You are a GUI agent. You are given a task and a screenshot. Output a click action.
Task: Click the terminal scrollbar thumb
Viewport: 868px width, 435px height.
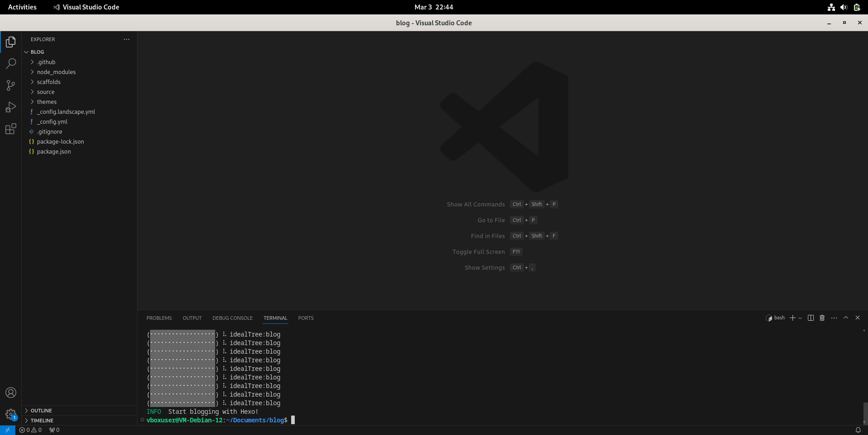(x=865, y=413)
